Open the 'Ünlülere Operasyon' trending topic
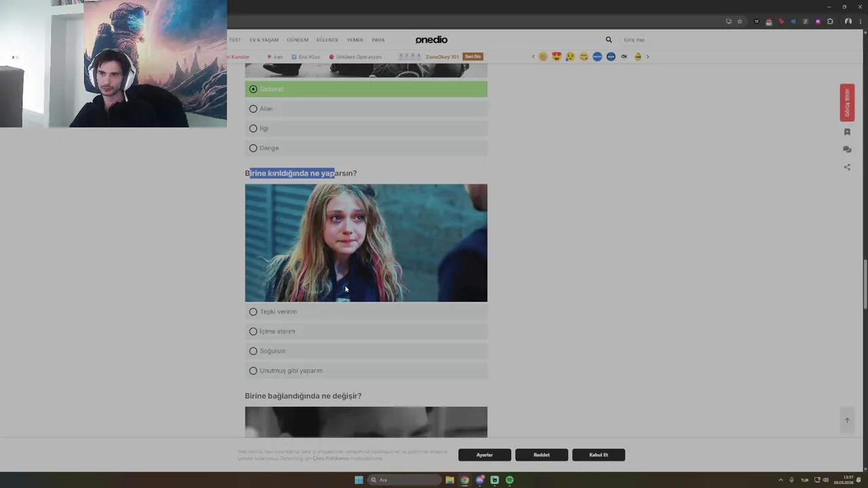 (x=355, y=57)
